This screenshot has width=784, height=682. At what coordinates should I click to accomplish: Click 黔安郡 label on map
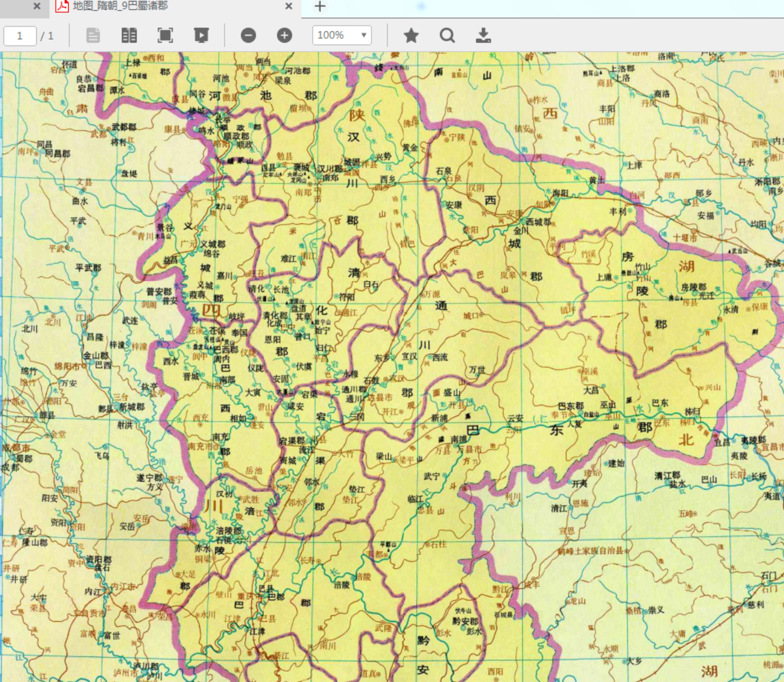[465, 621]
